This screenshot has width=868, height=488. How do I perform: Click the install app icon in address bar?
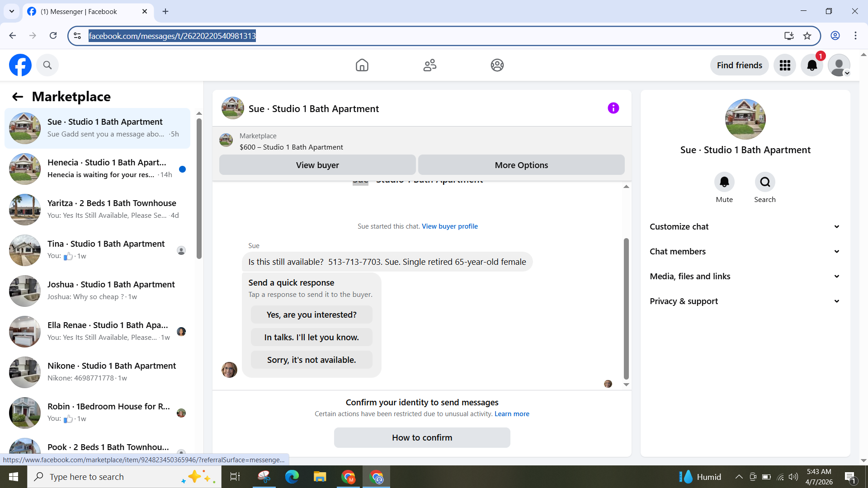[789, 36]
